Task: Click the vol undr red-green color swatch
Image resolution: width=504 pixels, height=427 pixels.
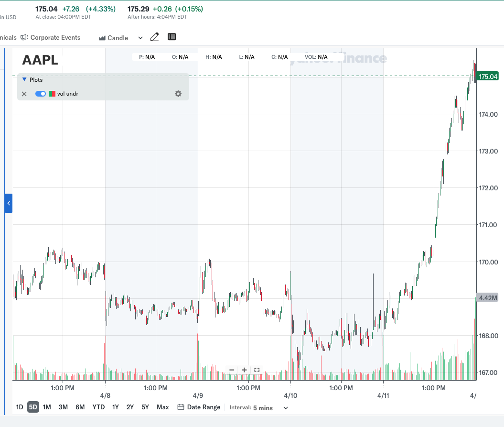Action: [x=53, y=94]
